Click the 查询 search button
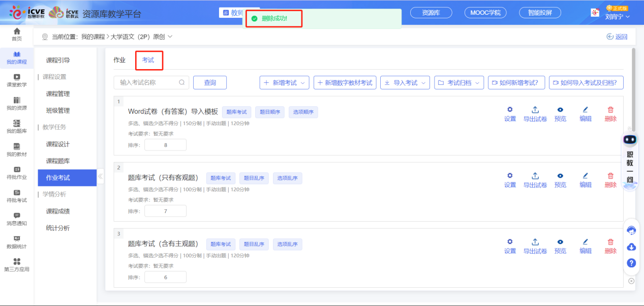The image size is (644, 306). [209, 82]
